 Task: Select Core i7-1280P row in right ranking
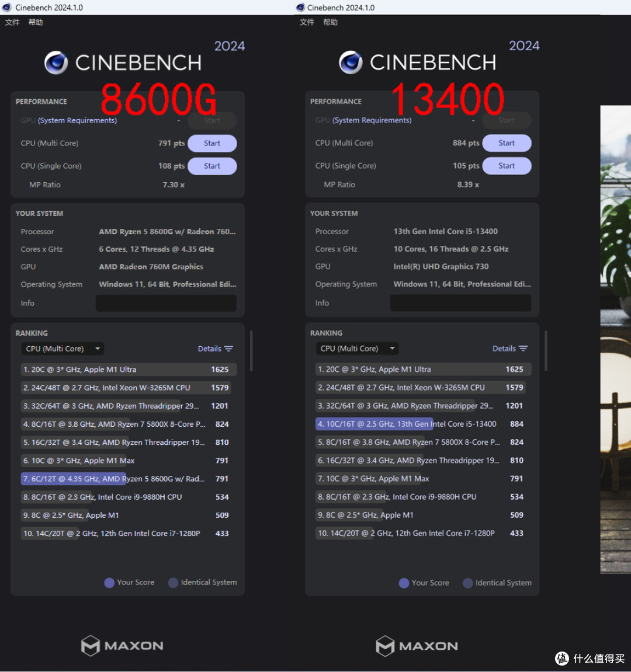[424, 533]
